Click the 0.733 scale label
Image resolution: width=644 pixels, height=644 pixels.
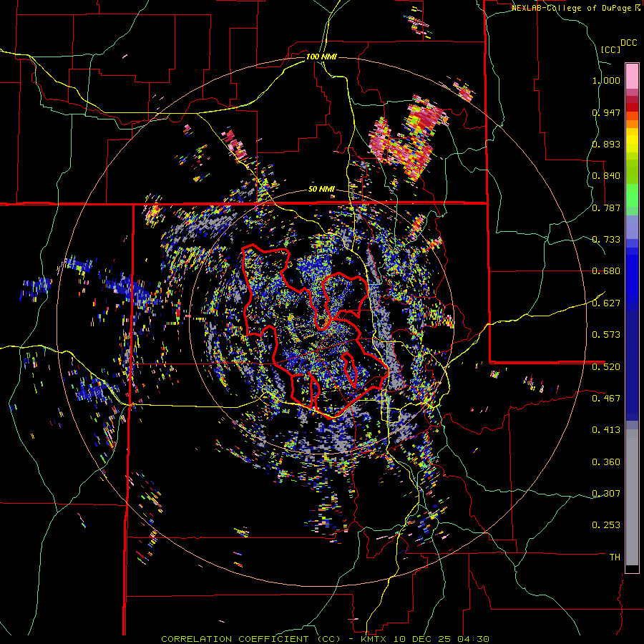coord(606,240)
